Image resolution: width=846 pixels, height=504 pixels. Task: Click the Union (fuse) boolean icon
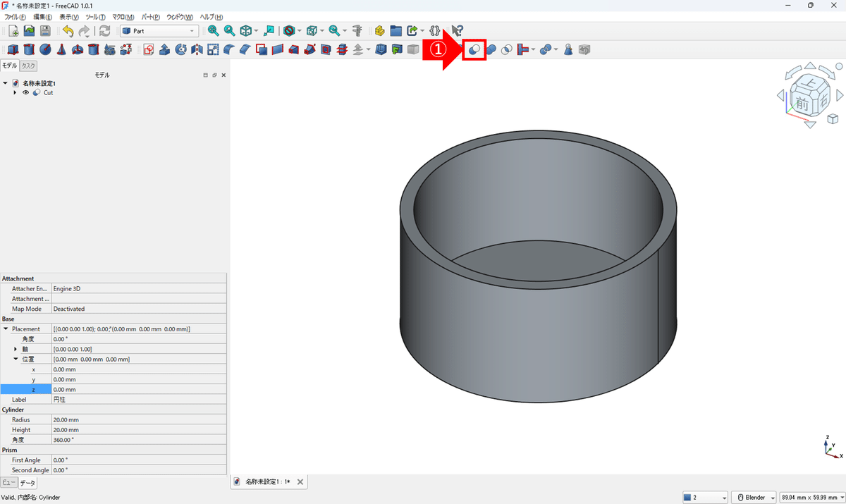pos(491,49)
